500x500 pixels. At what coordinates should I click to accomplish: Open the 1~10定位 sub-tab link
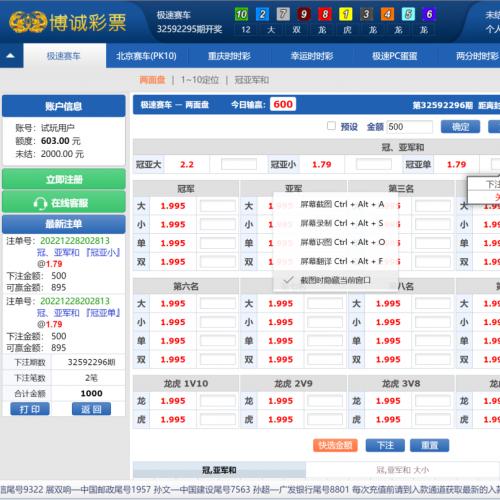[x=200, y=80]
